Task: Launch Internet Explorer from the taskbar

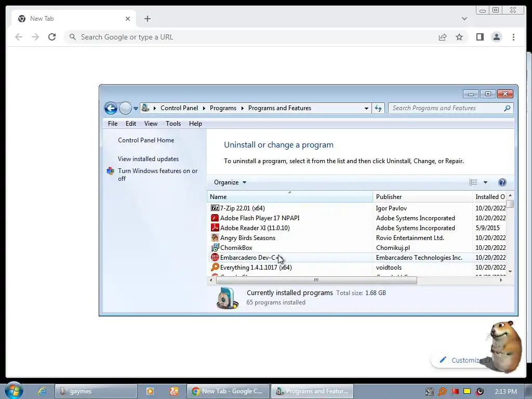Action: [42, 391]
